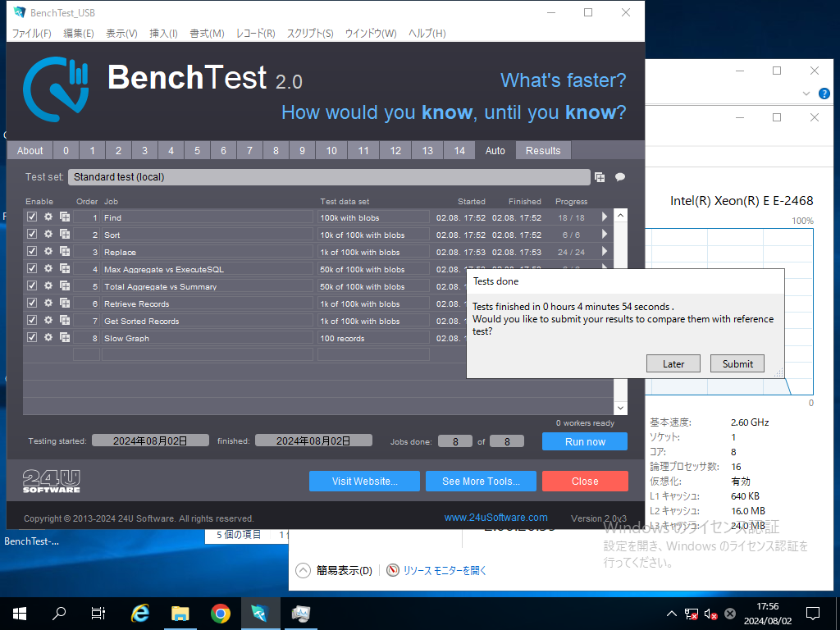Open settings gear for Slow Graph job
The image size is (840, 630).
click(48, 337)
